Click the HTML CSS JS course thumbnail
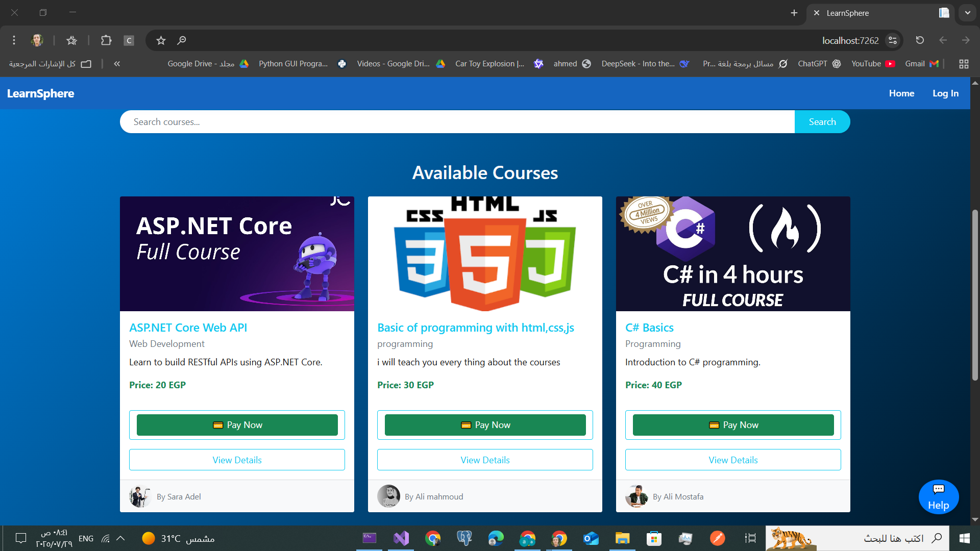The height and width of the screenshot is (551, 980). coord(485,254)
